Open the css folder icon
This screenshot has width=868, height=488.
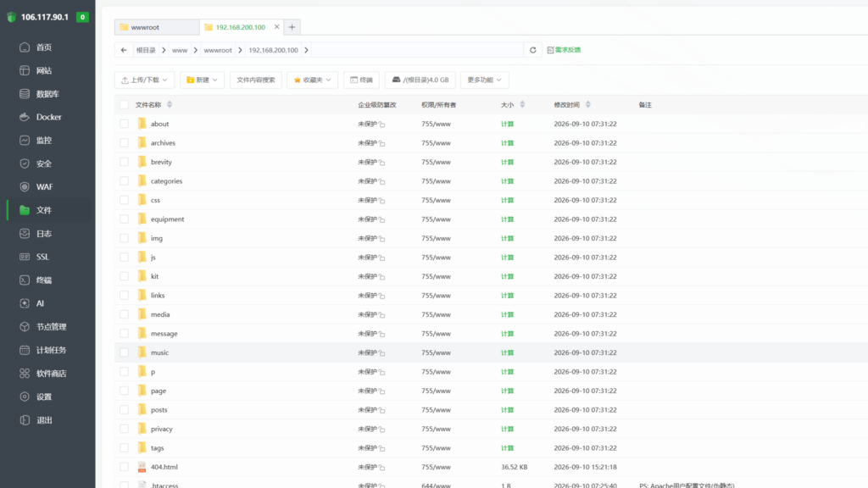[142, 200]
